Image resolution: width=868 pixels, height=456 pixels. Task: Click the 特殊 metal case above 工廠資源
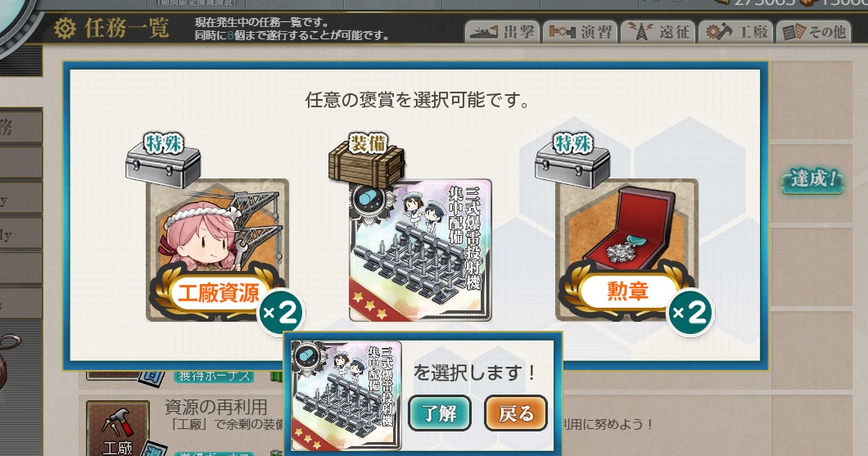(163, 160)
